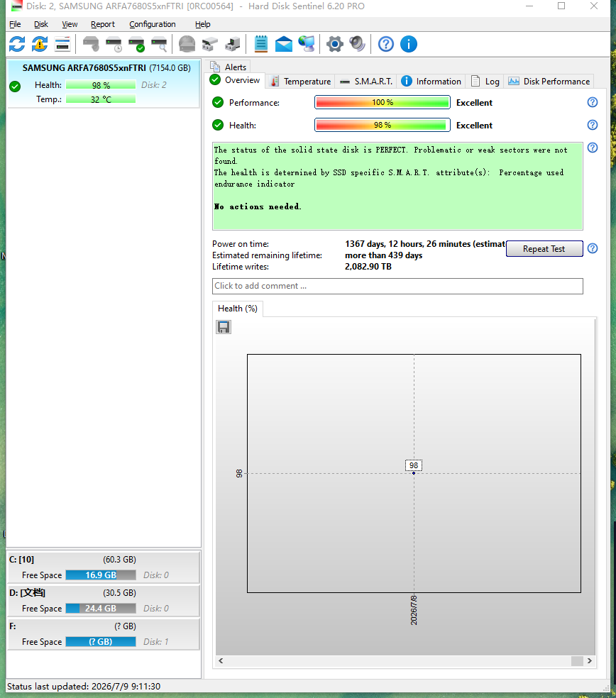
Task: Open configuration via gear icon
Action: pyautogui.click(x=334, y=44)
